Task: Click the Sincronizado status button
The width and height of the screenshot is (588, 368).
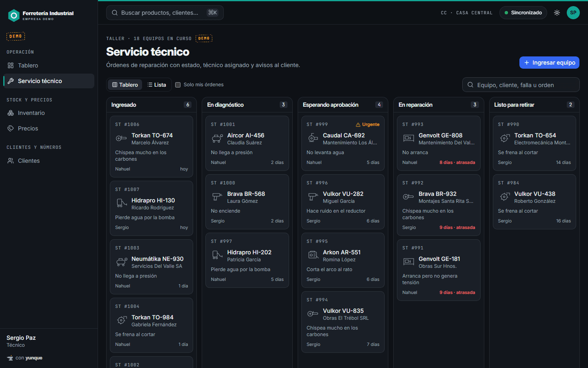Action: 523,13
